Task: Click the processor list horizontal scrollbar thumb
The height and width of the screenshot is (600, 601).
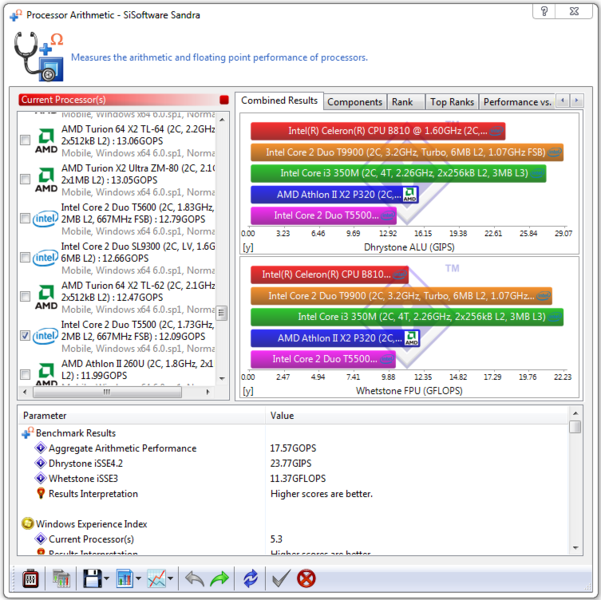Action: point(107,392)
